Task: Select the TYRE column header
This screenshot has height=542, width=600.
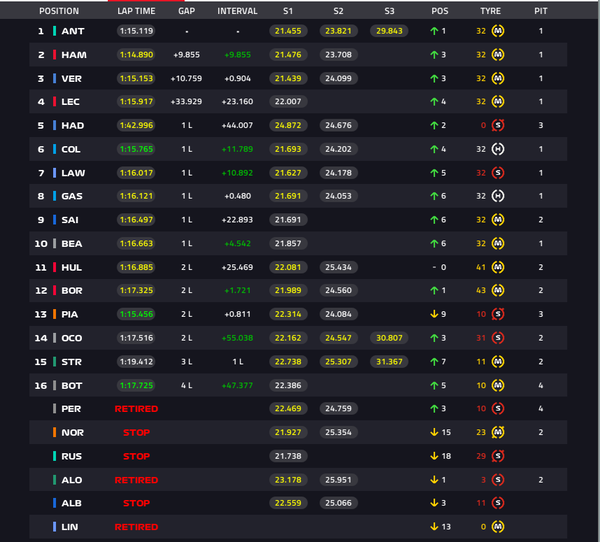Action: (490, 11)
